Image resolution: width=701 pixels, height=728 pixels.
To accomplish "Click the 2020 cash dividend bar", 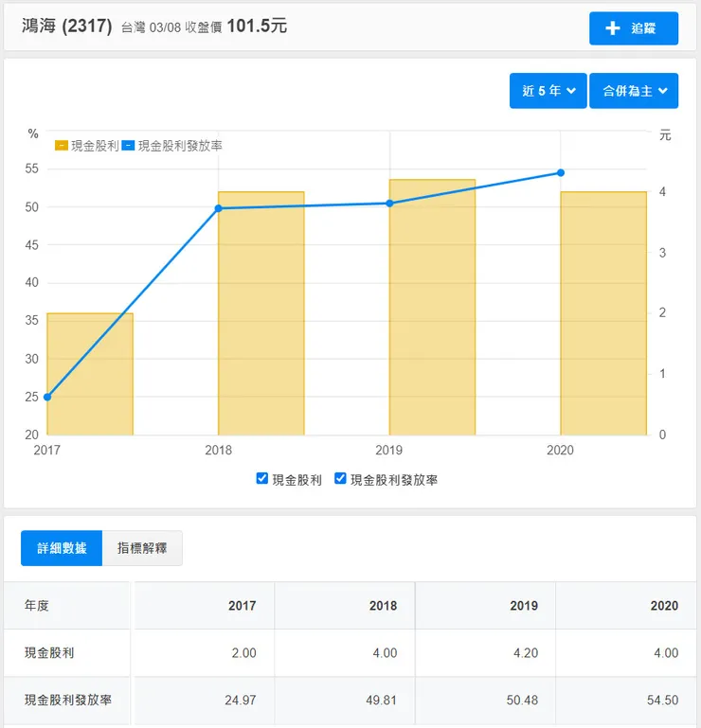I will coord(603,313).
